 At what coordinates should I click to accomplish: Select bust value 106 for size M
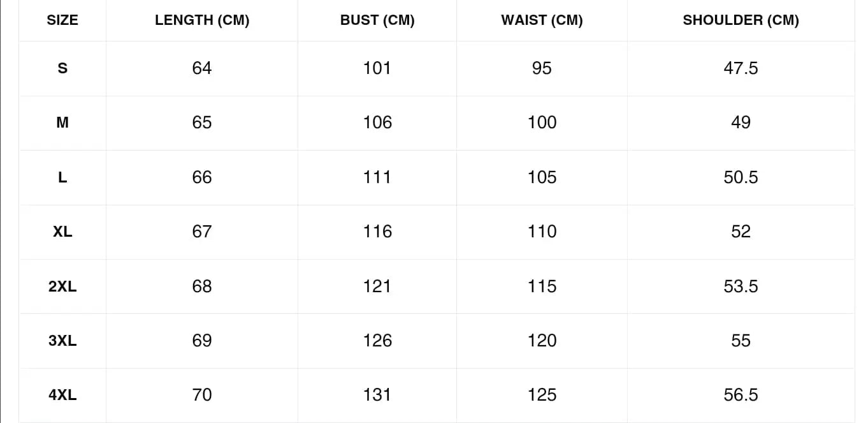pos(377,122)
